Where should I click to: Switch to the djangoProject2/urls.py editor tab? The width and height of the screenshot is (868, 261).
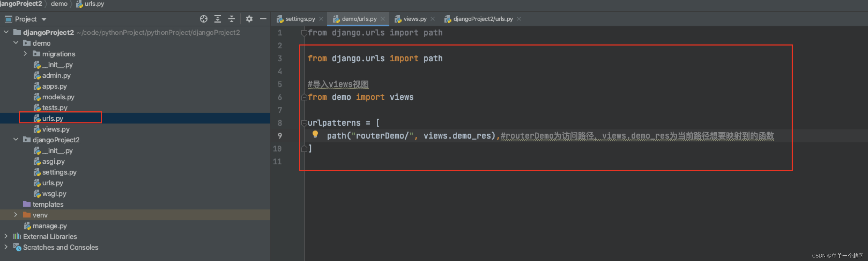pos(483,19)
